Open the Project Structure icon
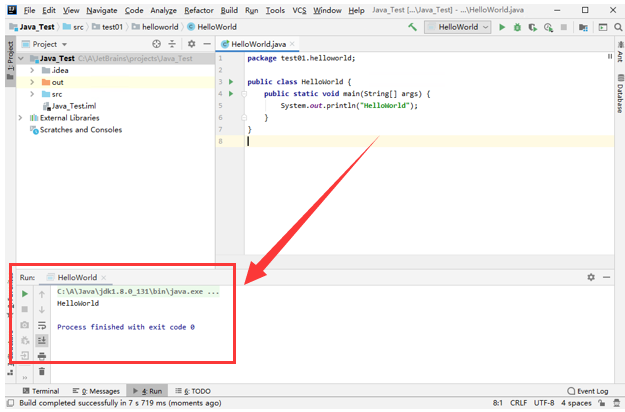 click(x=583, y=27)
